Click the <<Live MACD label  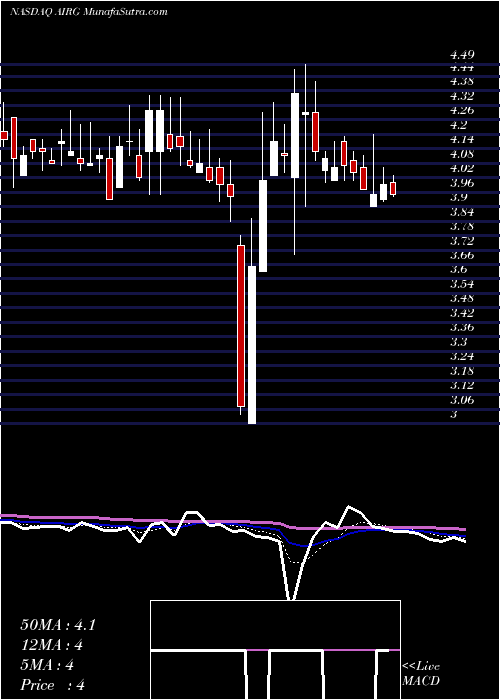click(x=421, y=674)
